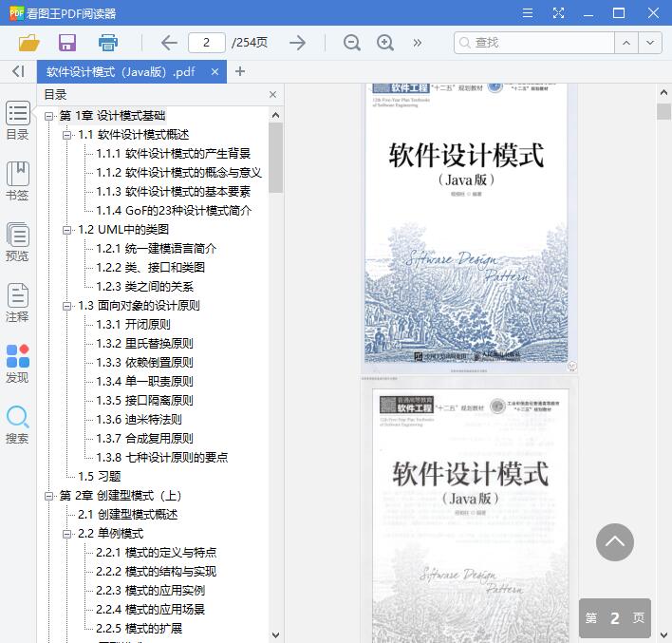Screen dimensions: 672x643
Task: Find next search result arrow
Action: (x=650, y=43)
